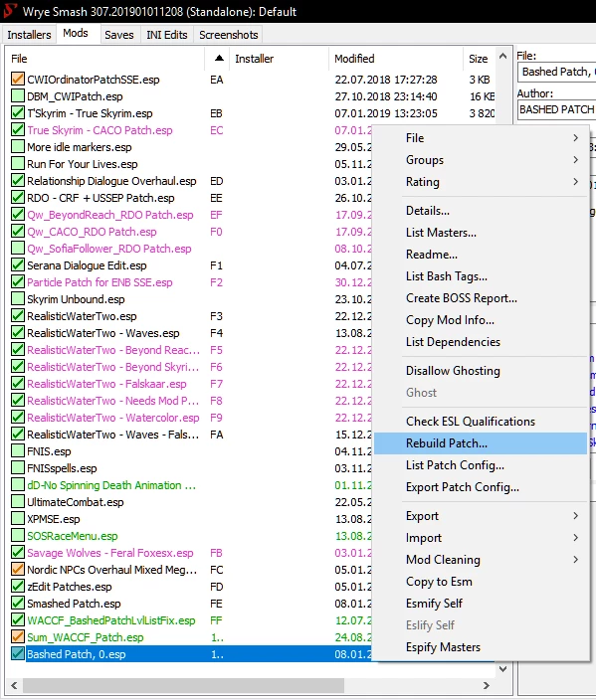Select Export Patch Config...

point(481,487)
